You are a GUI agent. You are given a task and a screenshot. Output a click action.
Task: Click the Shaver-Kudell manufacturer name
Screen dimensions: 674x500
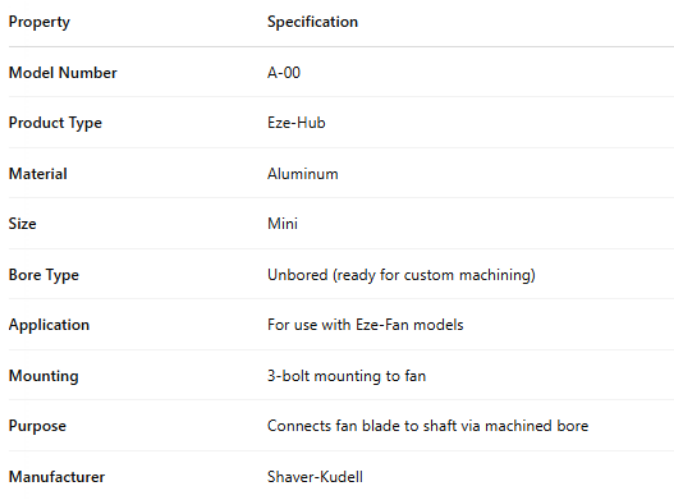tap(315, 477)
